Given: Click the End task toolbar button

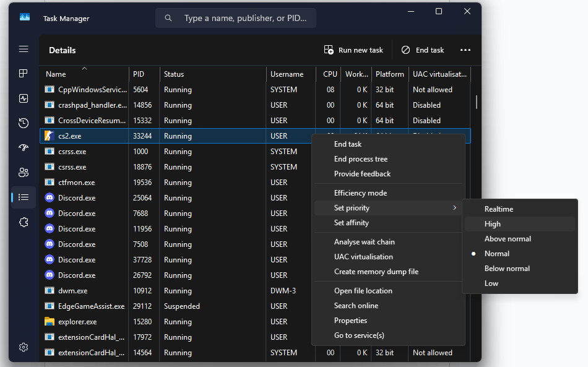Looking at the screenshot, I should (x=423, y=50).
